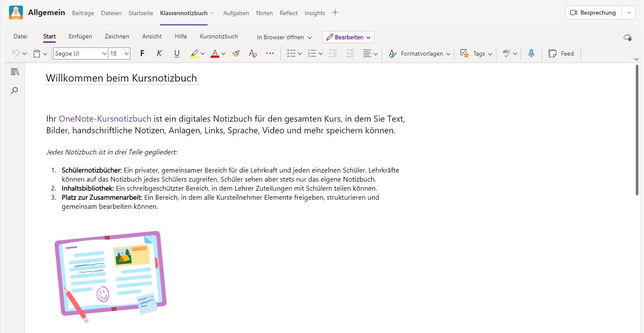
Task: Toggle underline formatting
Action: coord(177,53)
